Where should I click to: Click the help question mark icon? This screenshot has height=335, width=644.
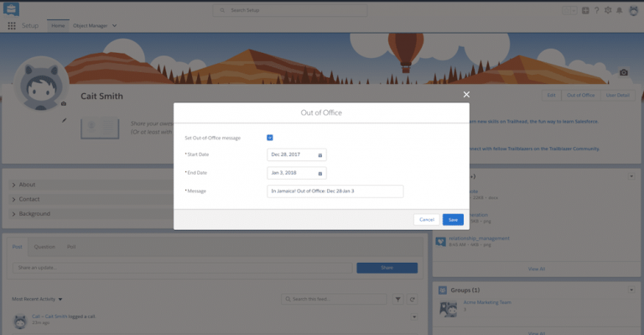coord(597,10)
